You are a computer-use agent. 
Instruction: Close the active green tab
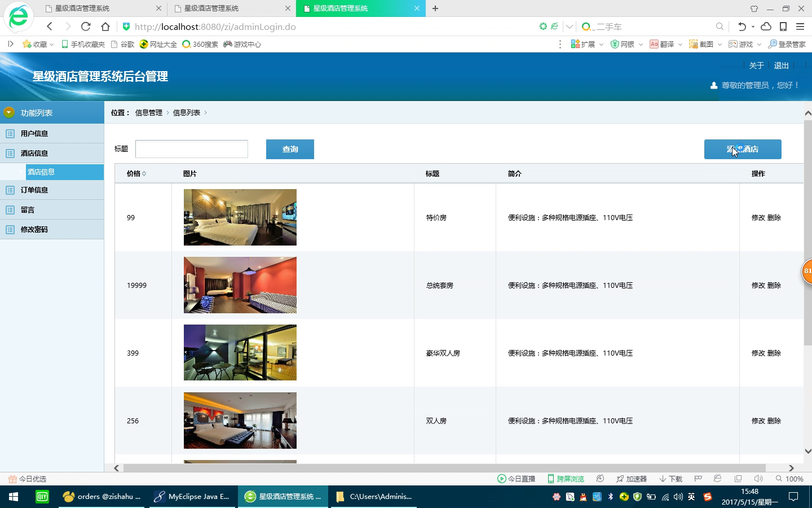417,8
